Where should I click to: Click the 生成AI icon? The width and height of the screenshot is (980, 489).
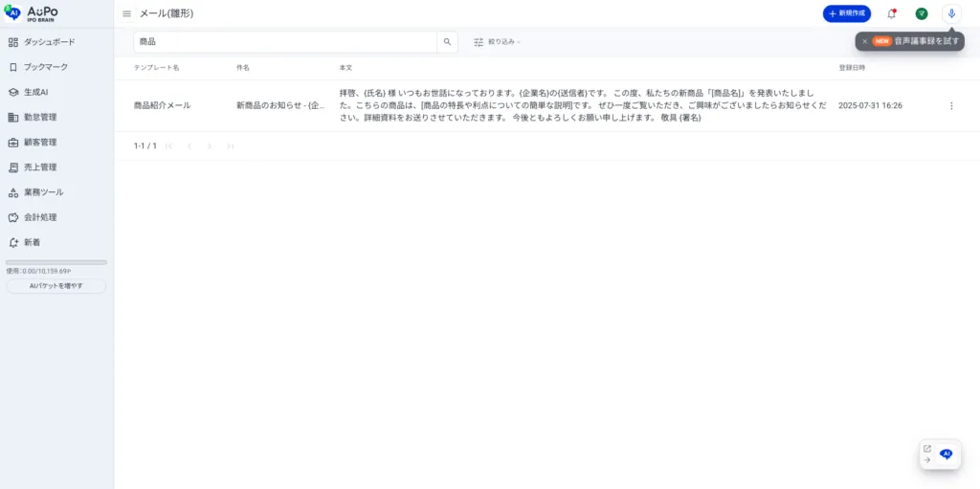(x=13, y=92)
